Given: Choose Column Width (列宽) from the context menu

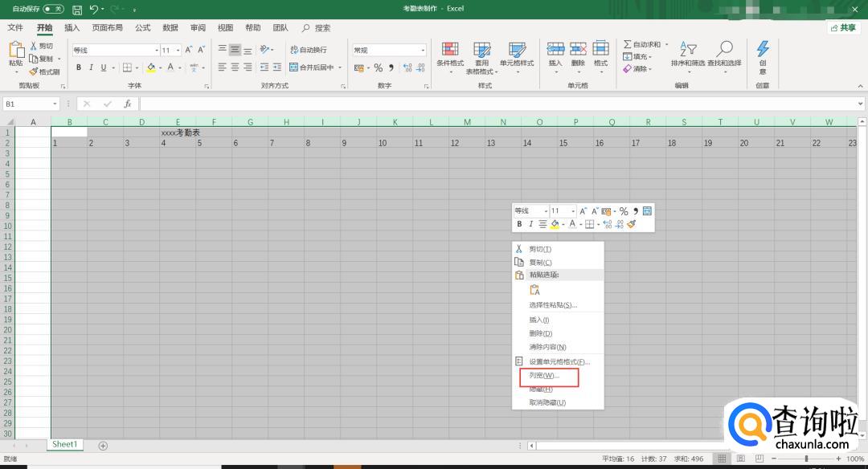Looking at the screenshot, I should pos(544,375).
